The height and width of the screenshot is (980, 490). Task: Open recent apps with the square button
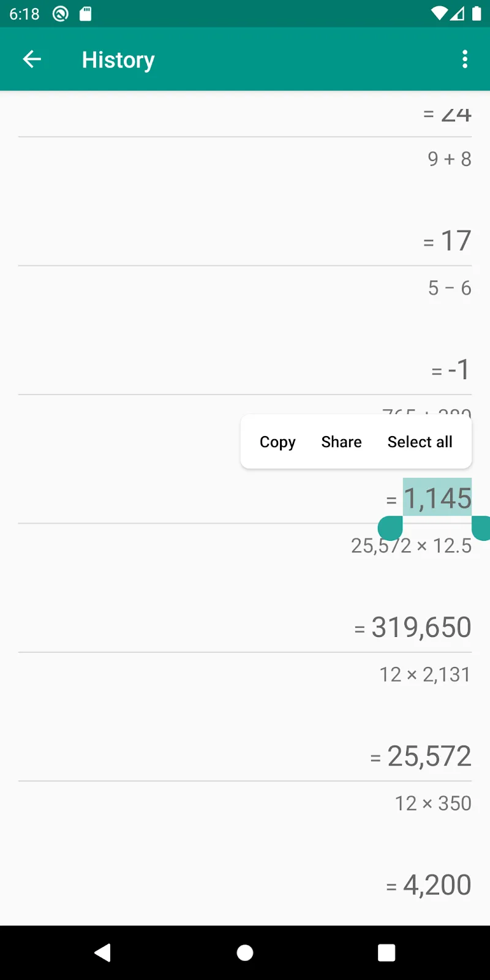tap(386, 952)
